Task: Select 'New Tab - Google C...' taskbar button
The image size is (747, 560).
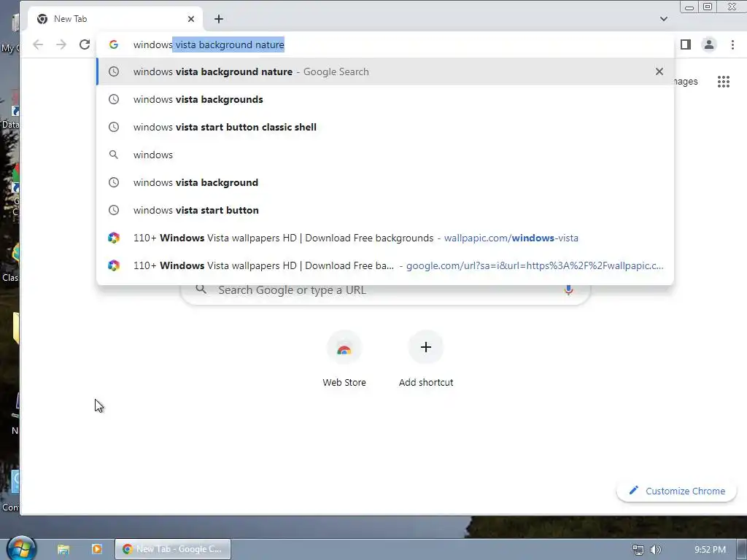Action: (173, 549)
